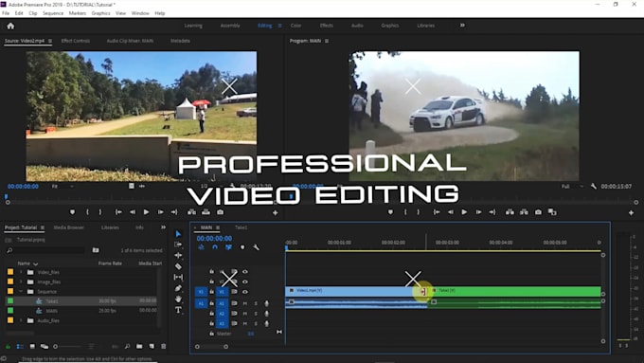The image size is (644, 363).
Task: Open Comparison View in Program monitor
Action: tap(552, 212)
